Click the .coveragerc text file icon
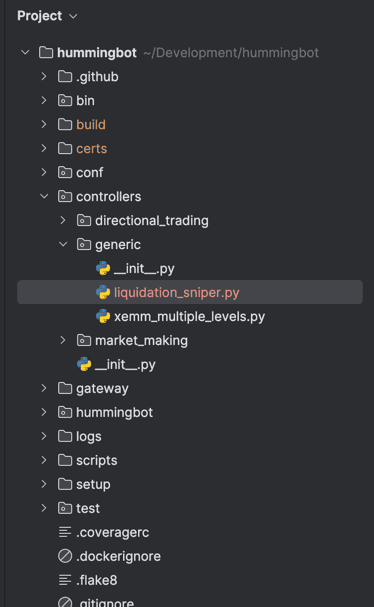The height and width of the screenshot is (607, 374). 65,532
